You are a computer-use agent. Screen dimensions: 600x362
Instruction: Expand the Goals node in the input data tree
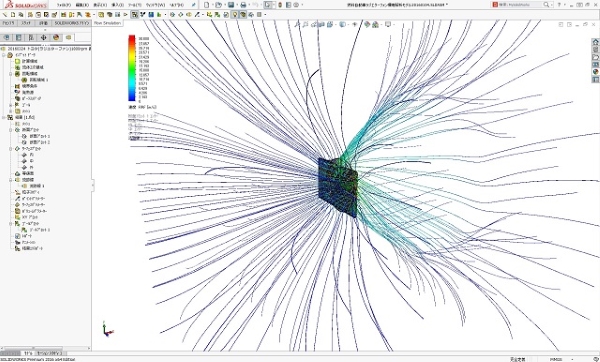point(11,105)
